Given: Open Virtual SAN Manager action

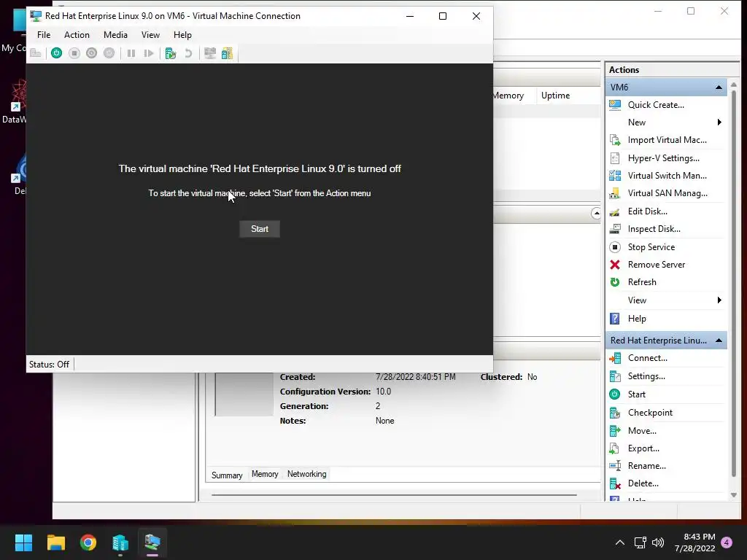Looking at the screenshot, I should (666, 193).
